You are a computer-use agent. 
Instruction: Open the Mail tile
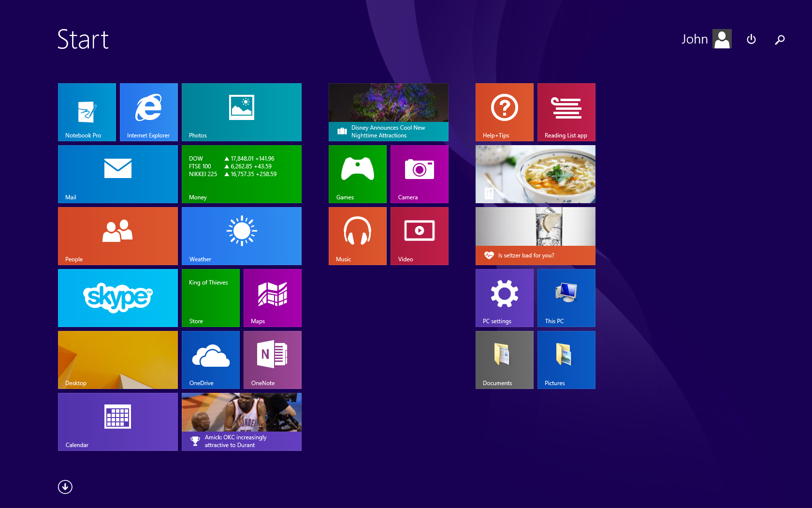click(x=118, y=174)
